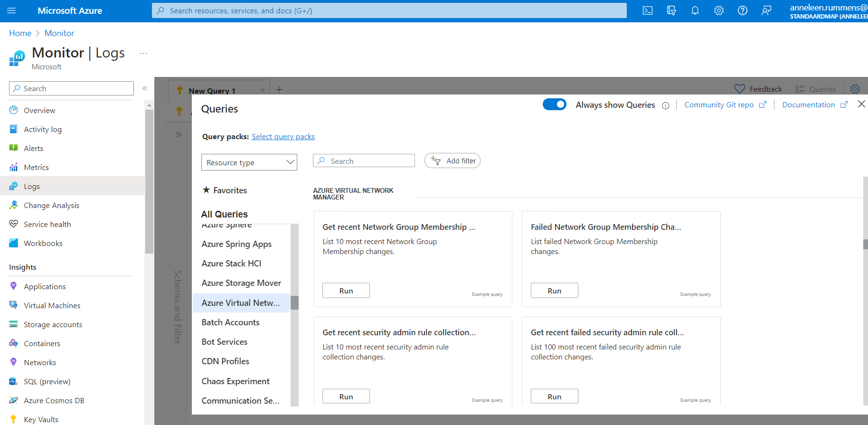
Task: Click the left sidebar scrollbar thumb
Action: pos(149,182)
